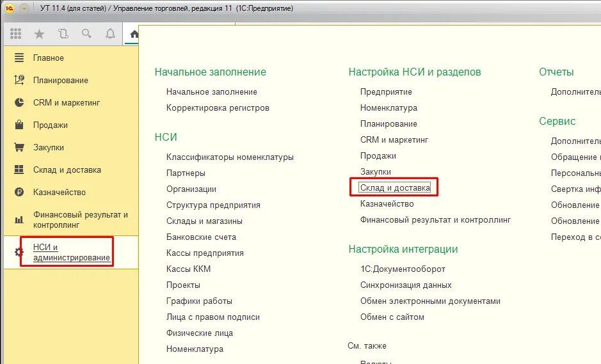Open Графики работы

tap(199, 301)
